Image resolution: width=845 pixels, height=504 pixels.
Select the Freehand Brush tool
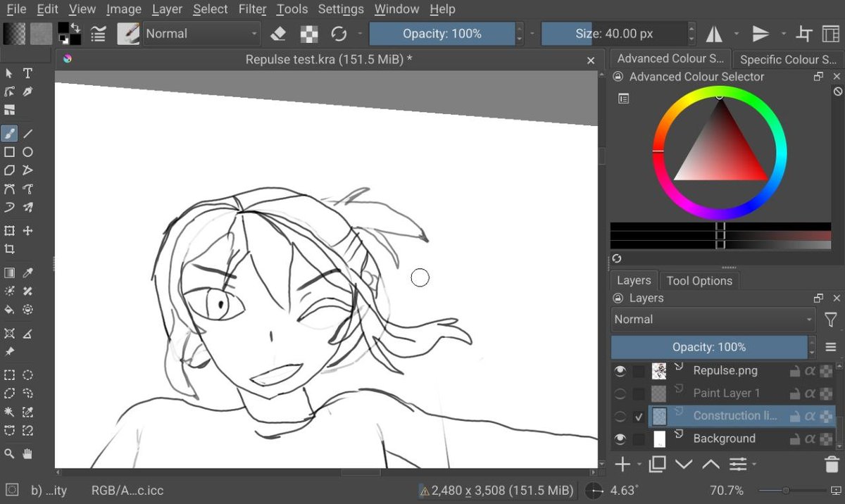[x=9, y=133]
